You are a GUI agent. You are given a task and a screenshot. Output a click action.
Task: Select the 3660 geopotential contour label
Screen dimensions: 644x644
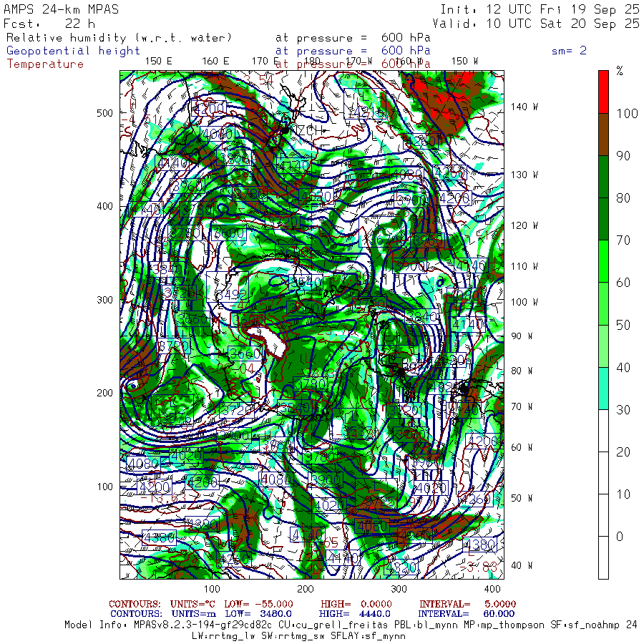click(x=244, y=353)
